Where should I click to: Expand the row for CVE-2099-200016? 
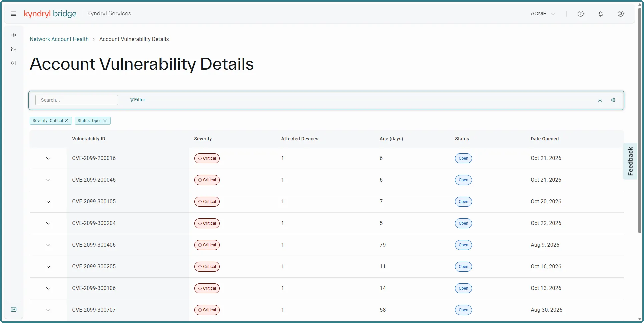(x=48, y=158)
